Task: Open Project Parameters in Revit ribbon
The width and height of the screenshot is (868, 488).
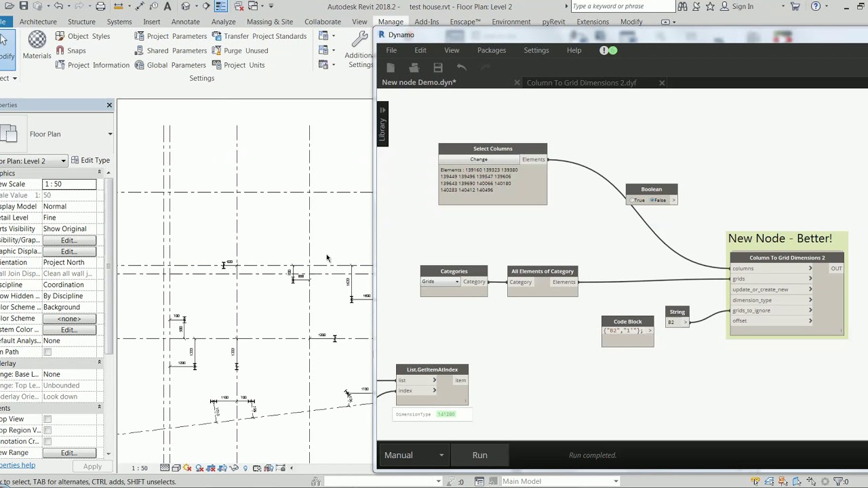Action: (170, 36)
